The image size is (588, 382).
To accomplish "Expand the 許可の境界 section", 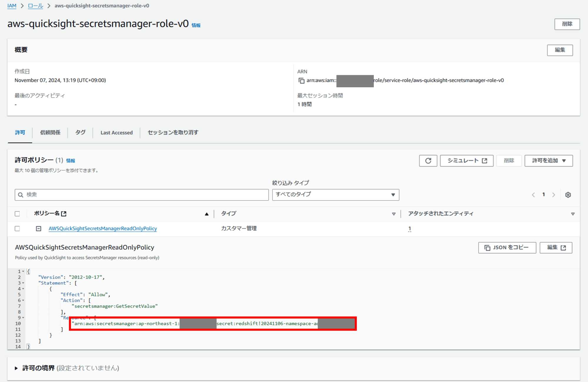I will click(16, 368).
